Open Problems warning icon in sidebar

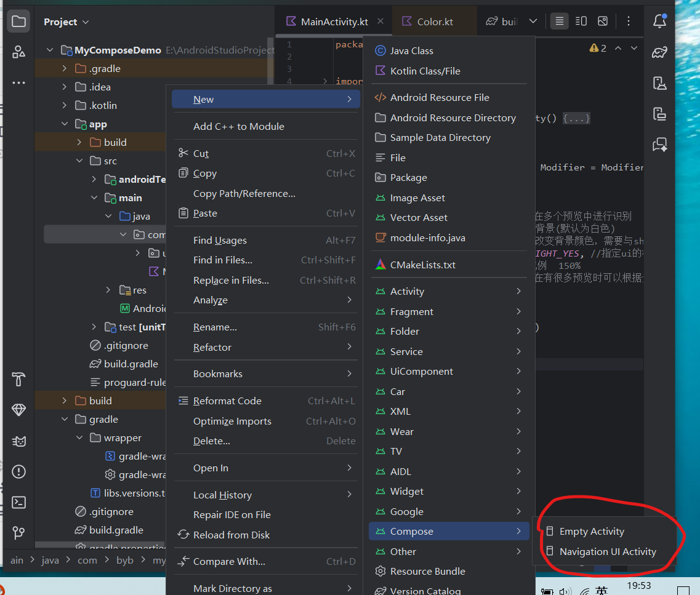point(18,471)
